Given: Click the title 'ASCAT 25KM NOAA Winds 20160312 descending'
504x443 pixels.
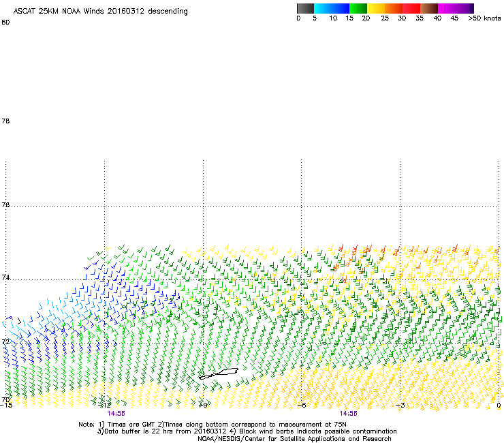Looking at the screenshot, I should click(100, 11).
